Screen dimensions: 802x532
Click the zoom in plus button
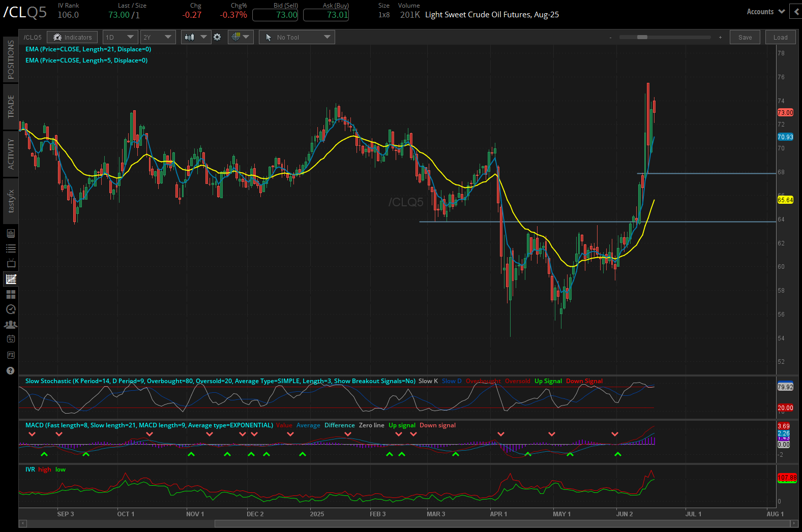[x=720, y=37]
